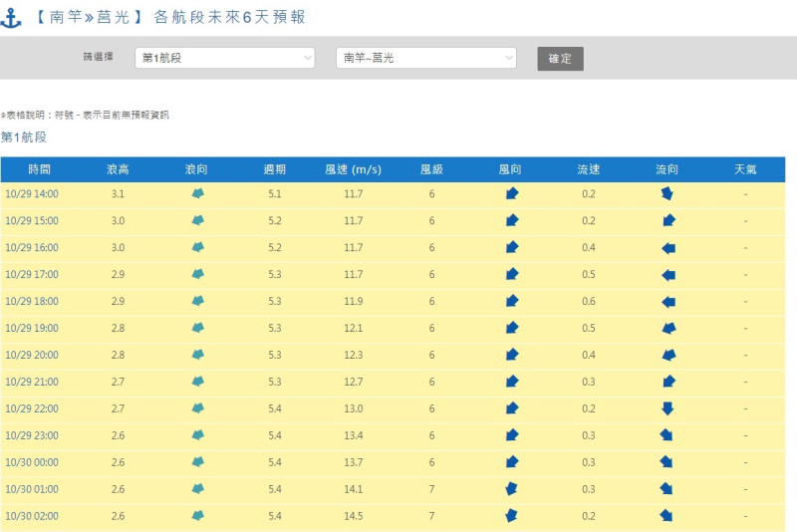Image resolution: width=797 pixels, height=532 pixels.
Task: Click wind speed 11.9 value
Action: tap(354, 301)
